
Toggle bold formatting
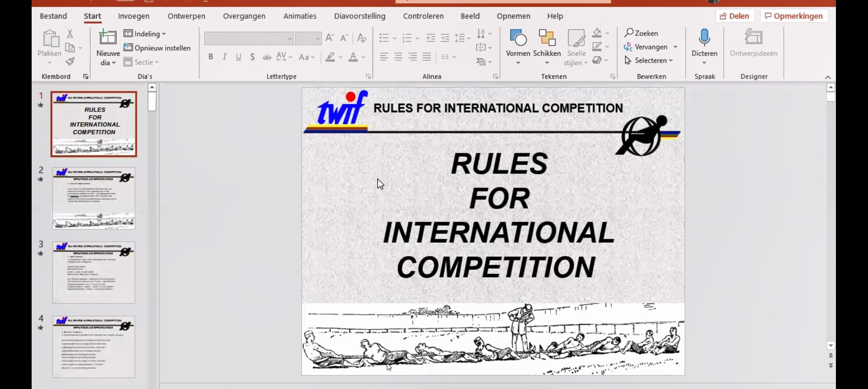tap(211, 57)
